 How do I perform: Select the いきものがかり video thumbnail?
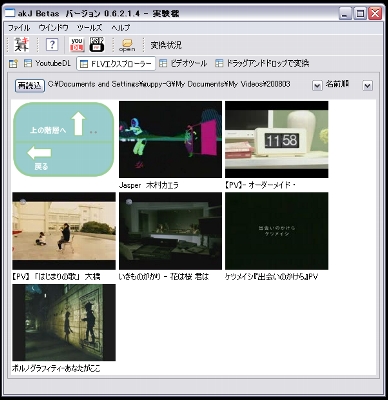170,231
